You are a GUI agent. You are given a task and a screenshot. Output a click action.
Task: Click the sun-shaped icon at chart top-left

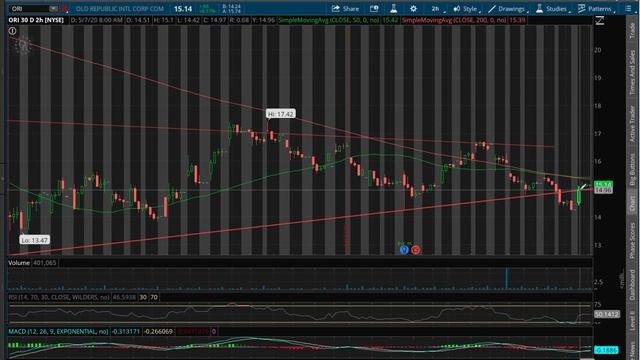coord(23,45)
